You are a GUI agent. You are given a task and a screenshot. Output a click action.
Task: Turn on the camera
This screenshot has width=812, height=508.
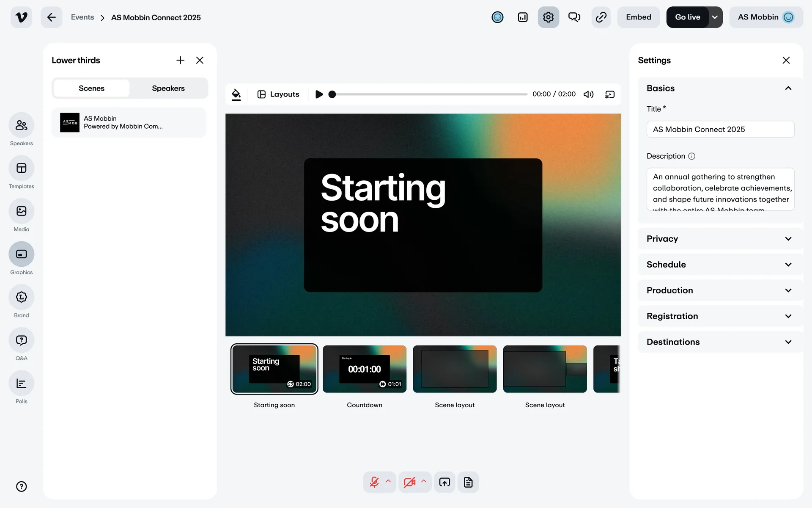(x=409, y=482)
